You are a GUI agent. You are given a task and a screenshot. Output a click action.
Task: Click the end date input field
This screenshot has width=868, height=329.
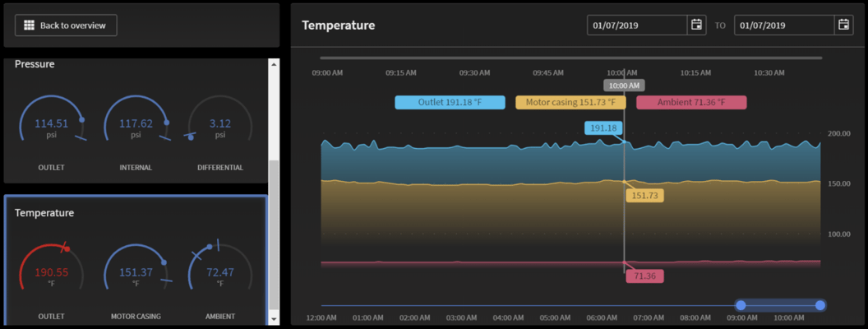(783, 25)
